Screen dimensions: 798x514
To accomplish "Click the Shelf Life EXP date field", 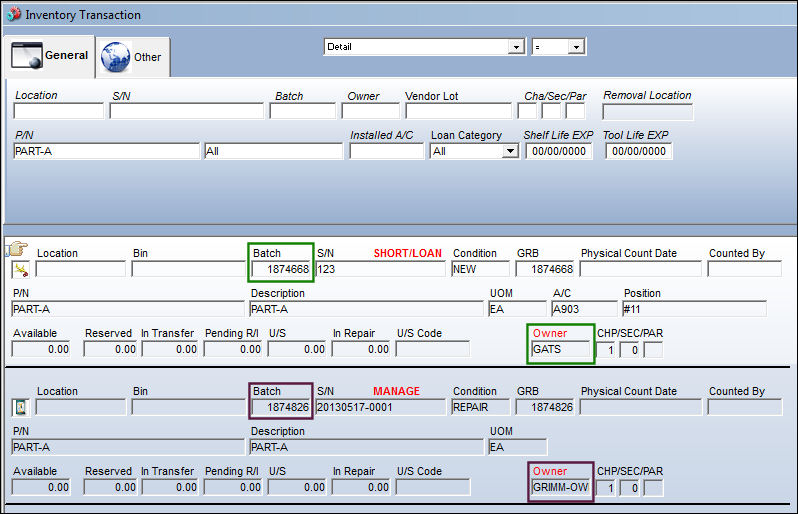I will tap(559, 151).
